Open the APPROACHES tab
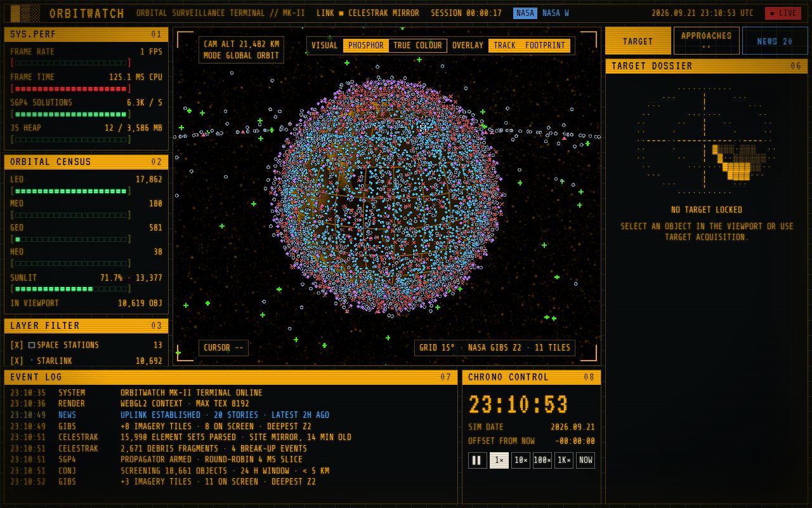Screen dimensions: 812x508 click(706, 41)
